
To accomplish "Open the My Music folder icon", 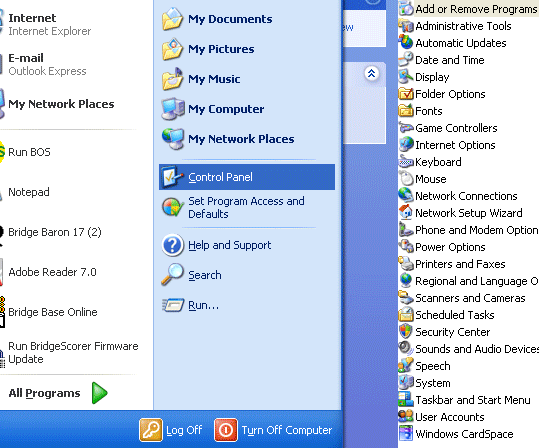I will pyautogui.click(x=172, y=79).
